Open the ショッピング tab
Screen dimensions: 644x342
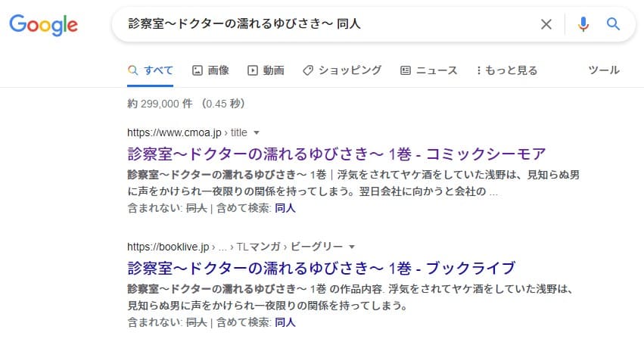(342, 70)
